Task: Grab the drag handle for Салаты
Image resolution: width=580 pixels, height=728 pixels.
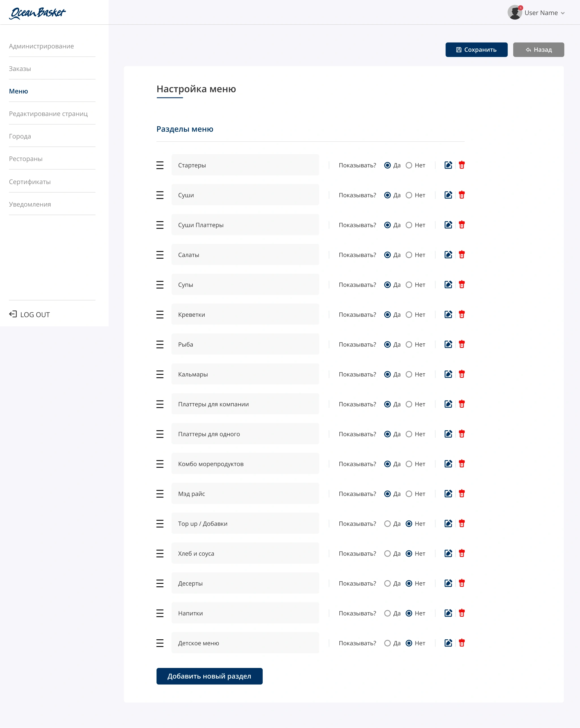Action: click(x=160, y=255)
